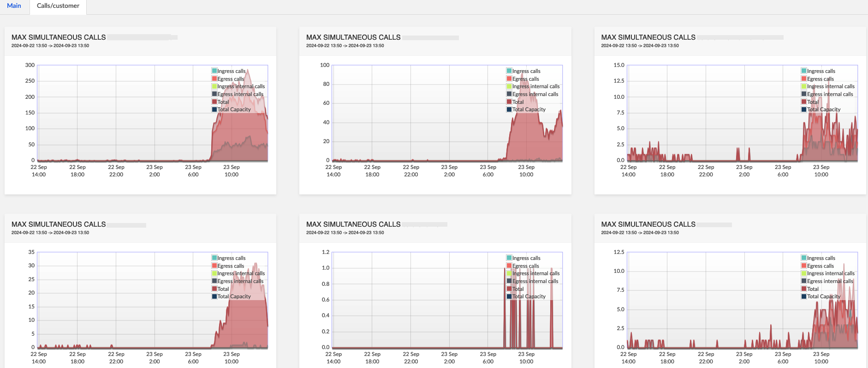The image size is (868, 368).
Task: Click Ingress calls teal swatch in top-left chart
Action: pos(214,71)
